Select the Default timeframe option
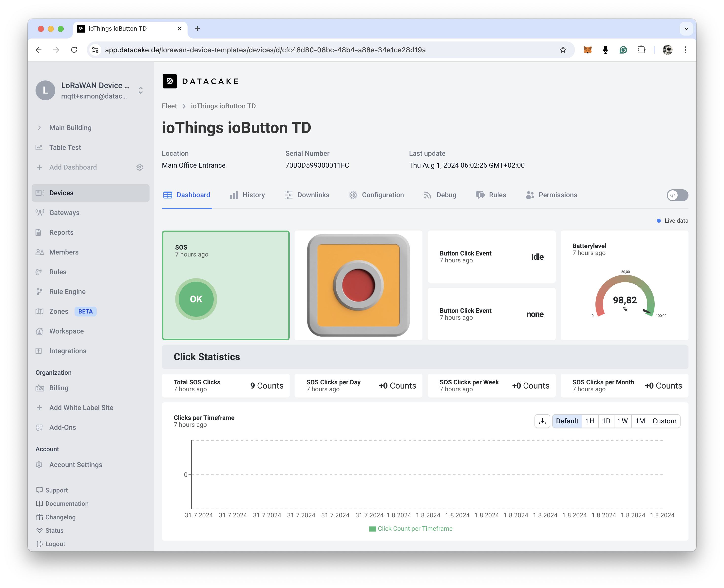Image resolution: width=724 pixels, height=588 pixels. [x=567, y=421]
